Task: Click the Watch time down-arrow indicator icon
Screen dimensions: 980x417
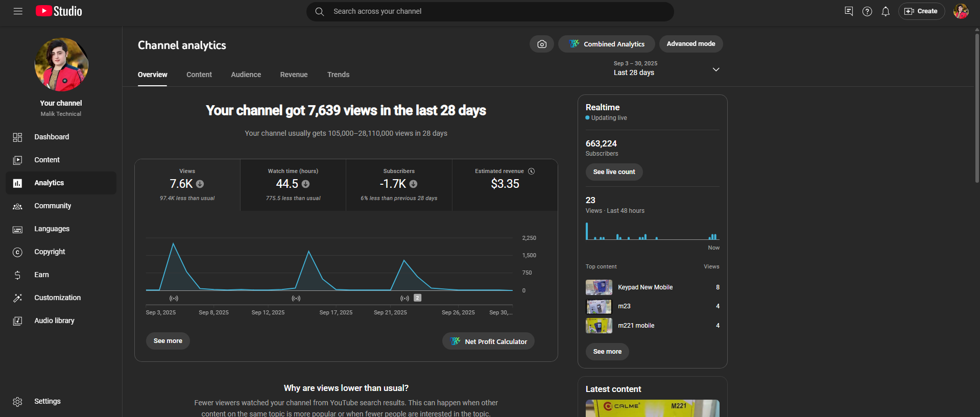Action: pyautogui.click(x=305, y=184)
